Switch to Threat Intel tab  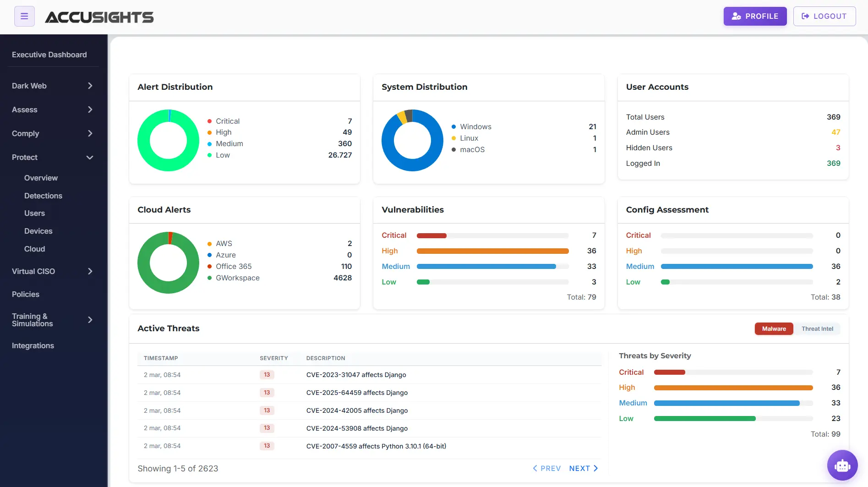817,328
